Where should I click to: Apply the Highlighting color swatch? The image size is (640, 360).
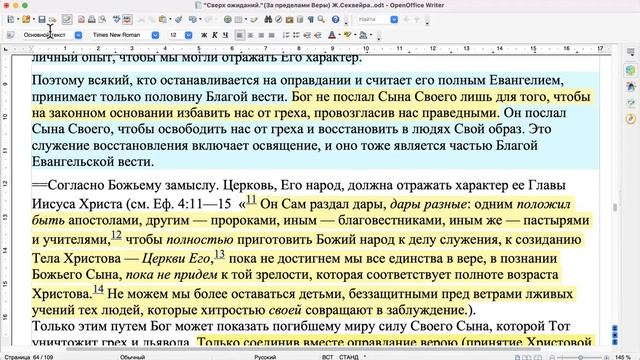pyautogui.click(x=347, y=35)
